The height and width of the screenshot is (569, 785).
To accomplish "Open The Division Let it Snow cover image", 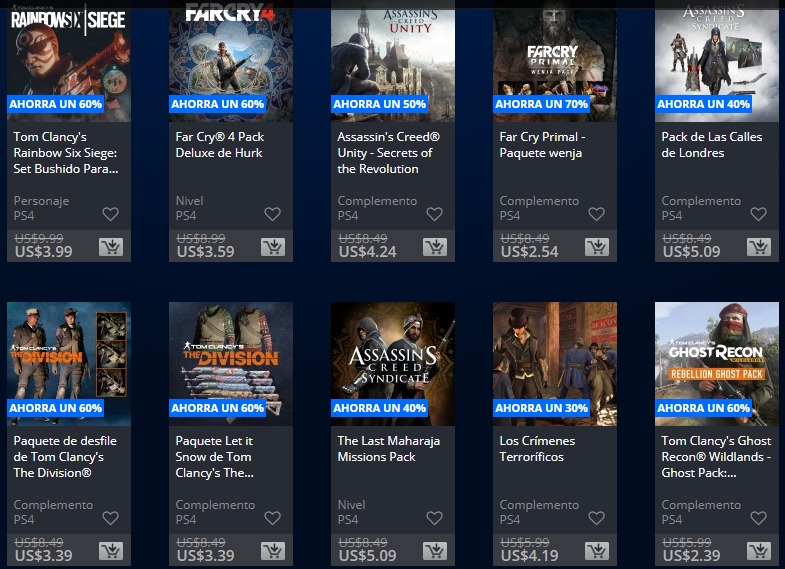I will [x=231, y=364].
